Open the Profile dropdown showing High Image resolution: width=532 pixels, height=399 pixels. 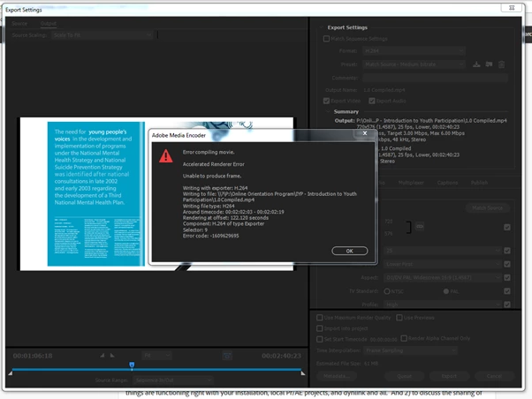point(443,305)
